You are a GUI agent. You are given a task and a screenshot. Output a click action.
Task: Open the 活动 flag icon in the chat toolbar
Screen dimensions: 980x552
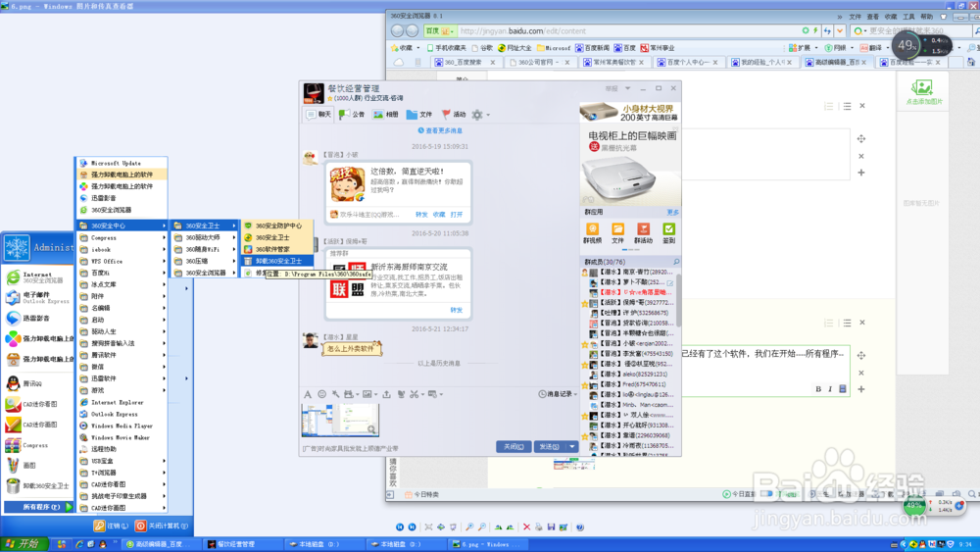tap(454, 115)
